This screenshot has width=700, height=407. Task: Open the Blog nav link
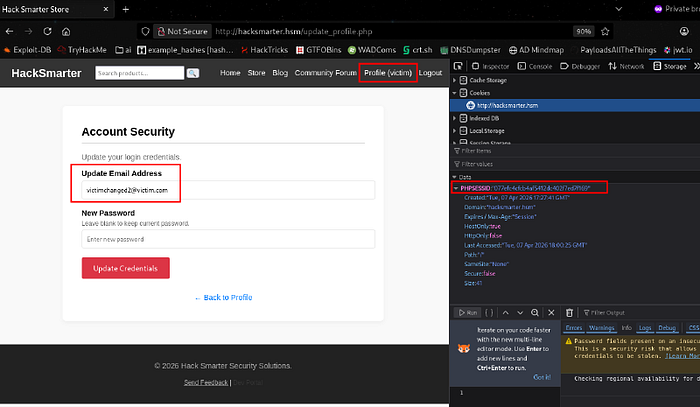pos(280,73)
